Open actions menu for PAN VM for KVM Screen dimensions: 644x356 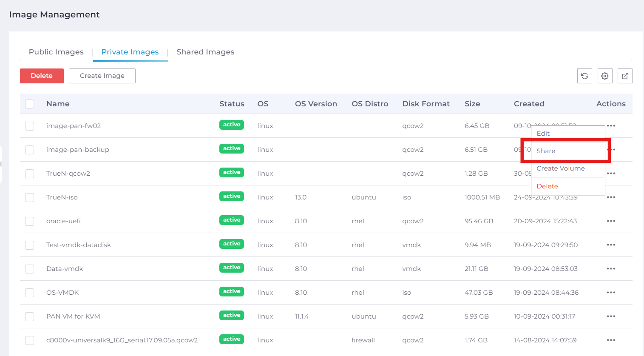coord(611,316)
